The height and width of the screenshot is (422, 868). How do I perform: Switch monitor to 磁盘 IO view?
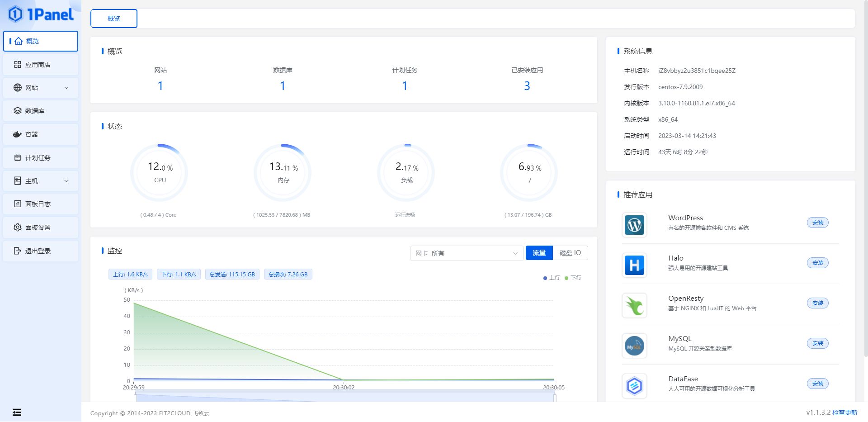[x=570, y=253]
